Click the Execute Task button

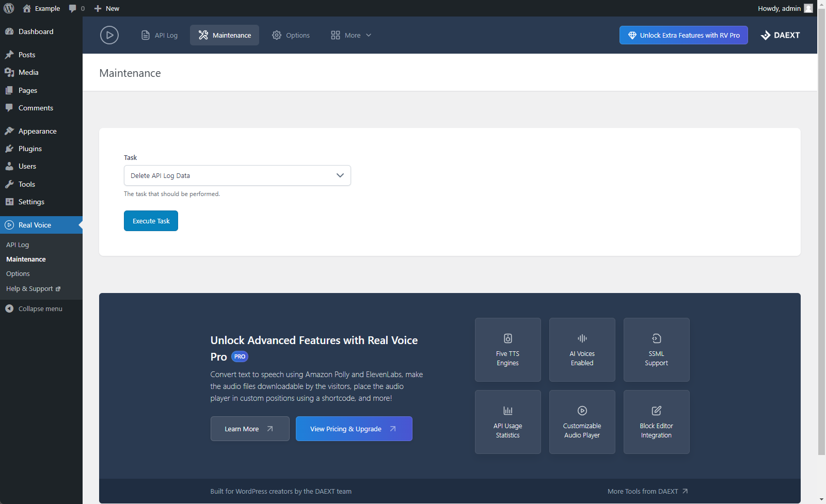tap(151, 221)
